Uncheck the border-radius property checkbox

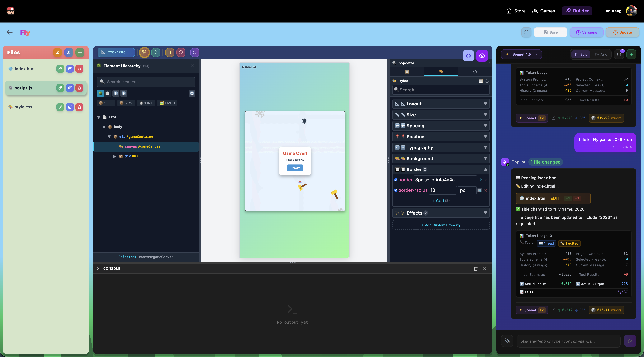[x=396, y=190]
